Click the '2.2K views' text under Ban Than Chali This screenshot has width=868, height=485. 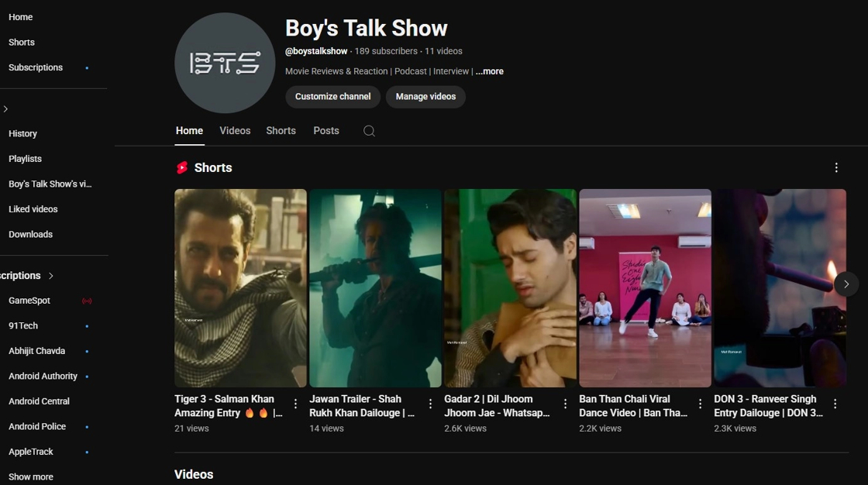coord(600,428)
